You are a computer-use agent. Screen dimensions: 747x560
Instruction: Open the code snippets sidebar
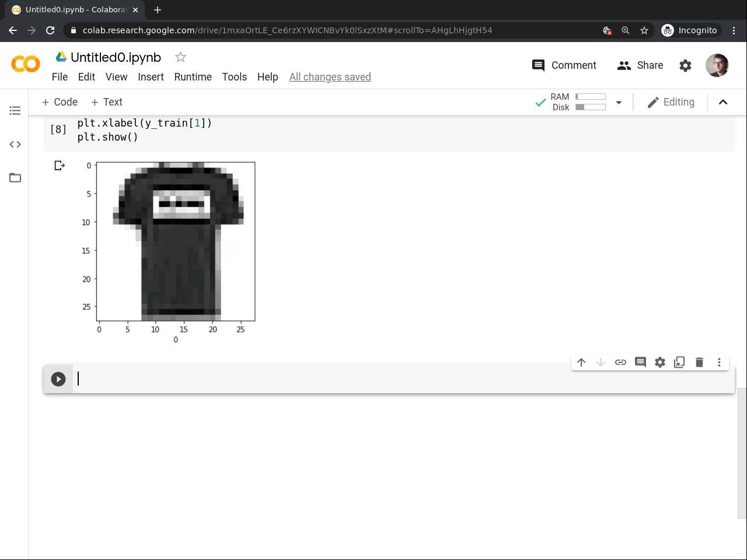(x=15, y=144)
